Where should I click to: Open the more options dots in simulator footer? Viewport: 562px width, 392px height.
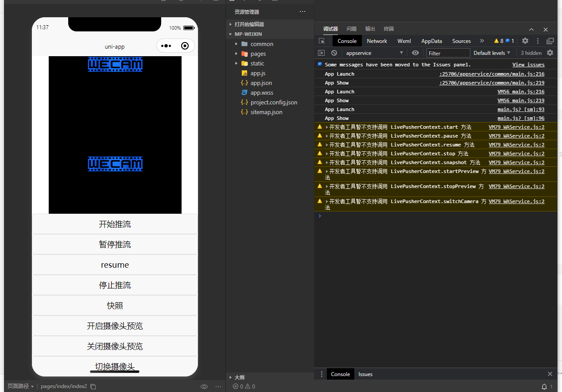pos(218,386)
